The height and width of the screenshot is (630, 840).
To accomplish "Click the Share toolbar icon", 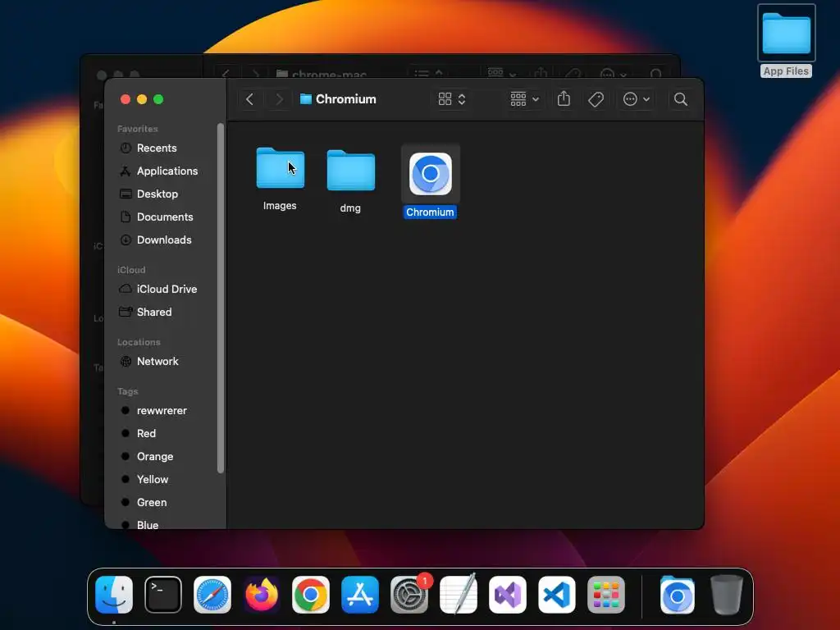I will tap(564, 98).
